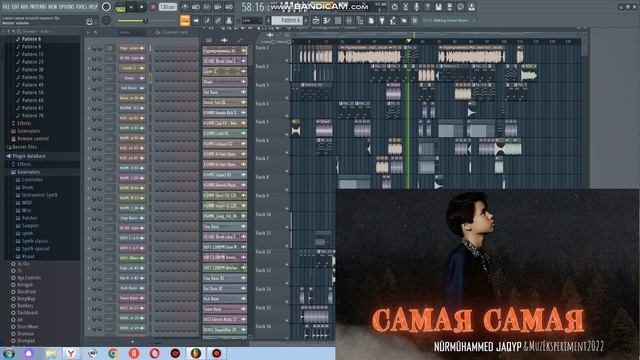Select the brush tool in the toolbar
640x360 pixels.
tap(207, 20)
